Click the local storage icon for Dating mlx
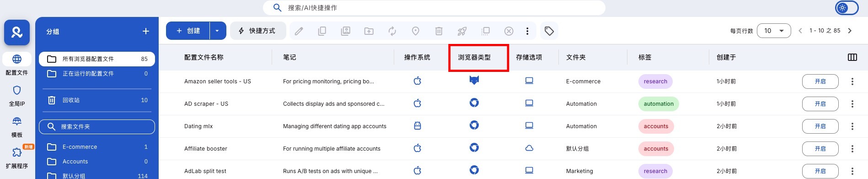The height and width of the screenshot is (179, 868). tap(529, 125)
